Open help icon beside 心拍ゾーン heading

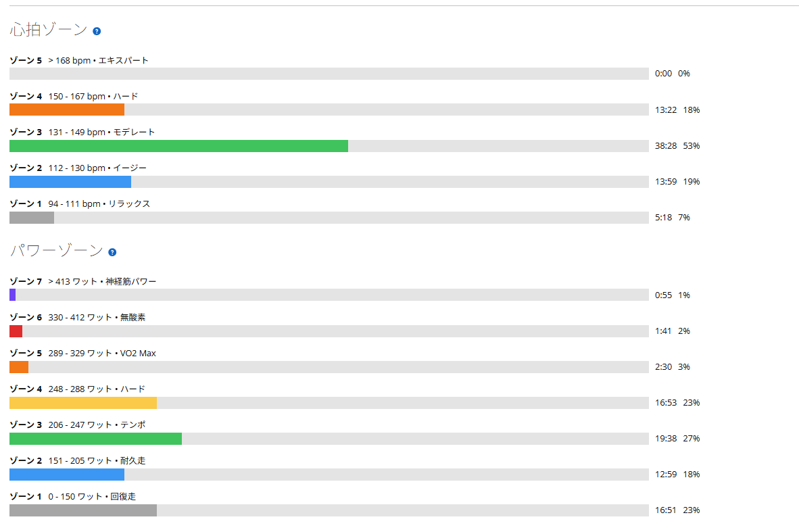pos(97,31)
